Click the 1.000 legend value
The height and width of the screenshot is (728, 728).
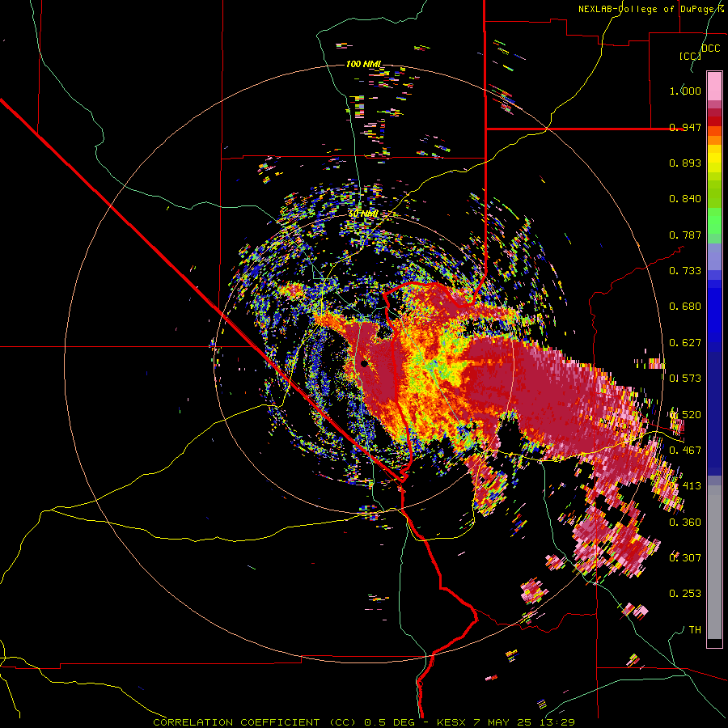685,91
